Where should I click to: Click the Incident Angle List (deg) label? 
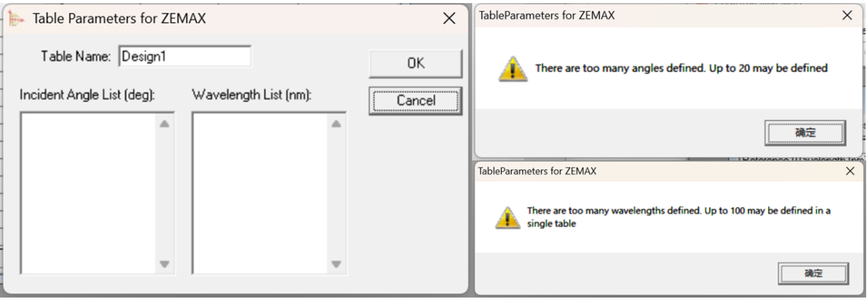coord(87,95)
